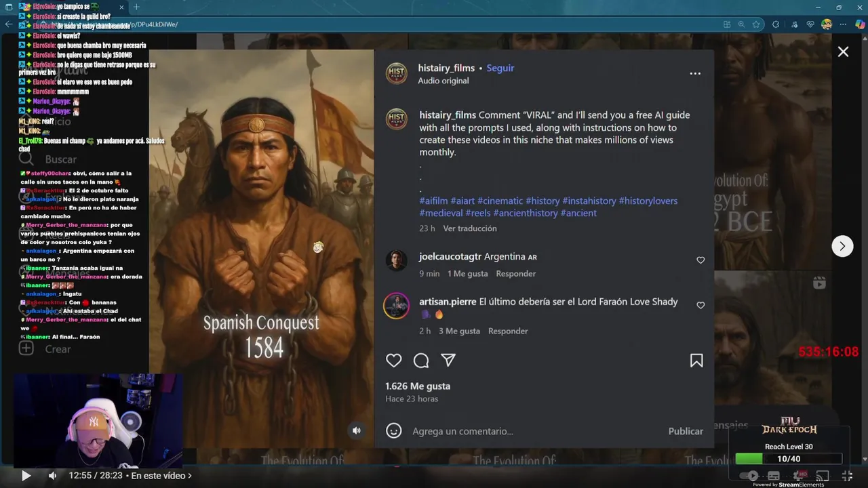
Task: Open the comment bubble icon under the post
Action: (x=421, y=361)
